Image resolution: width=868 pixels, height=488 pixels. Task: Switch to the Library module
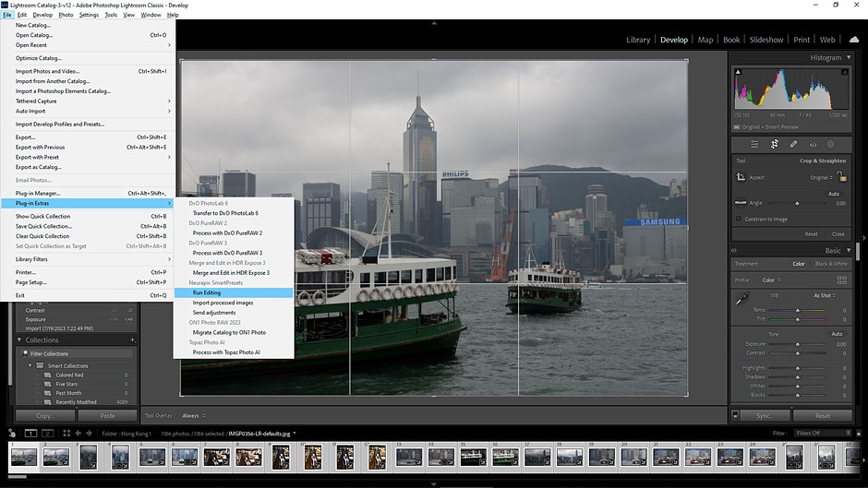coord(638,40)
